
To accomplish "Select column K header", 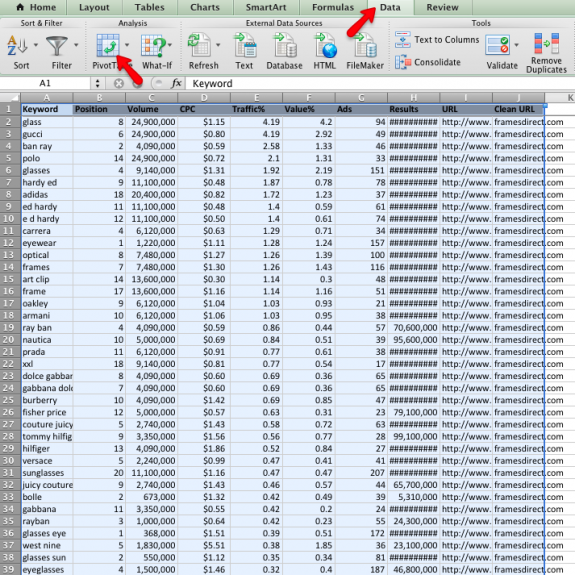I will [x=560, y=98].
